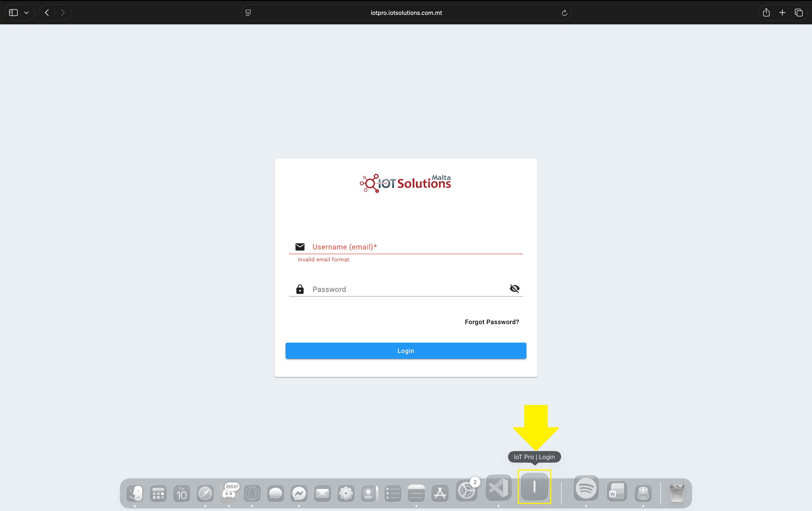Go back to the previous page
Viewport: 812px width, 511px height.
(x=47, y=13)
